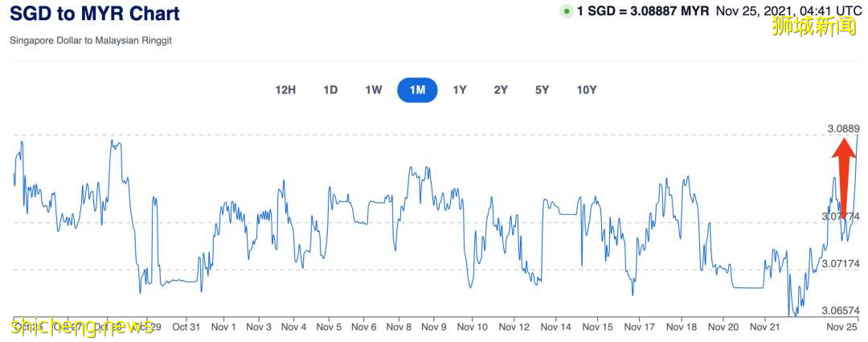Select the 2Y time range
The height and width of the screenshot is (342, 868).
501,90
